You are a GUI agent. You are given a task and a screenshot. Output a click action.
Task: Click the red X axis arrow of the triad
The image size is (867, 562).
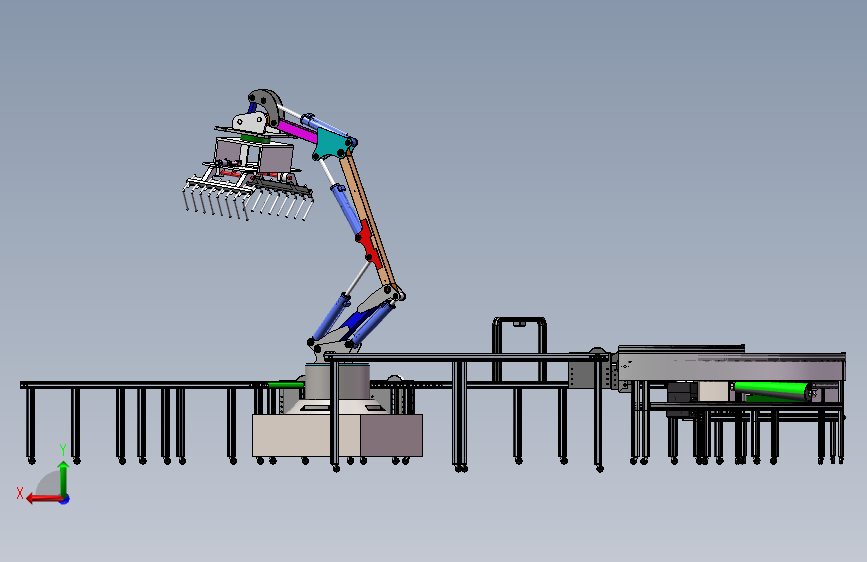[45, 499]
